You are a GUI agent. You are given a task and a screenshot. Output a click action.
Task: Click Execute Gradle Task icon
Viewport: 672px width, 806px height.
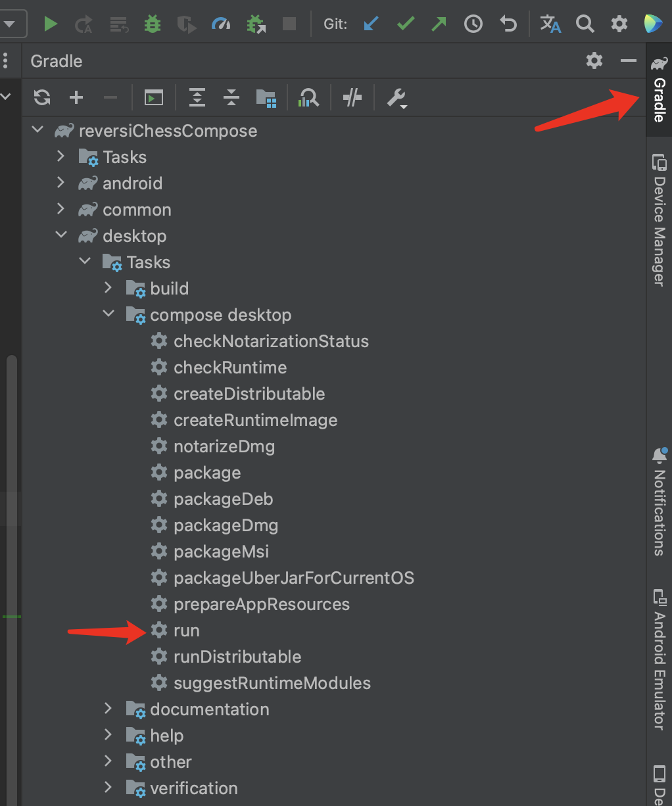point(154,98)
